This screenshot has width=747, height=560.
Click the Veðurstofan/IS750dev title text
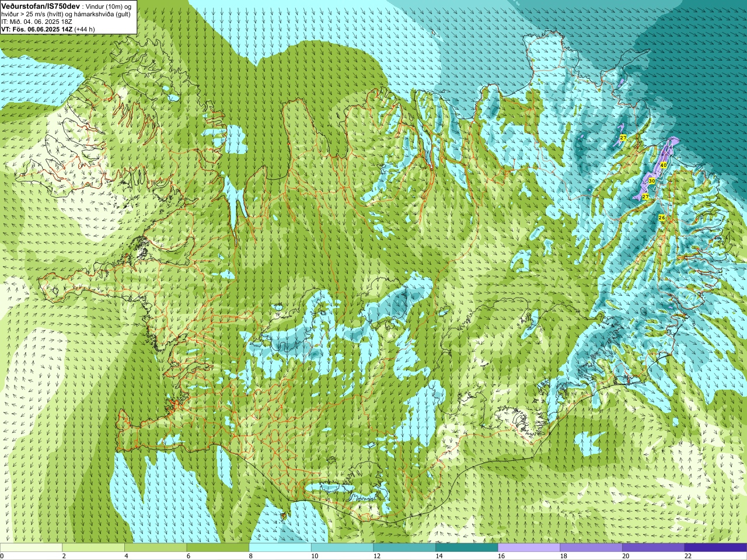(x=40, y=5)
